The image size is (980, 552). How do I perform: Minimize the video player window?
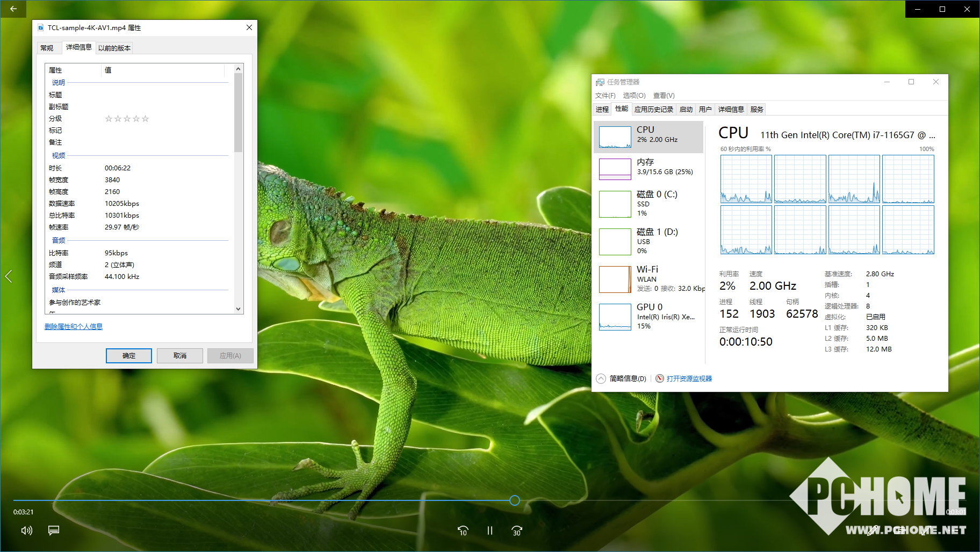(x=918, y=9)
